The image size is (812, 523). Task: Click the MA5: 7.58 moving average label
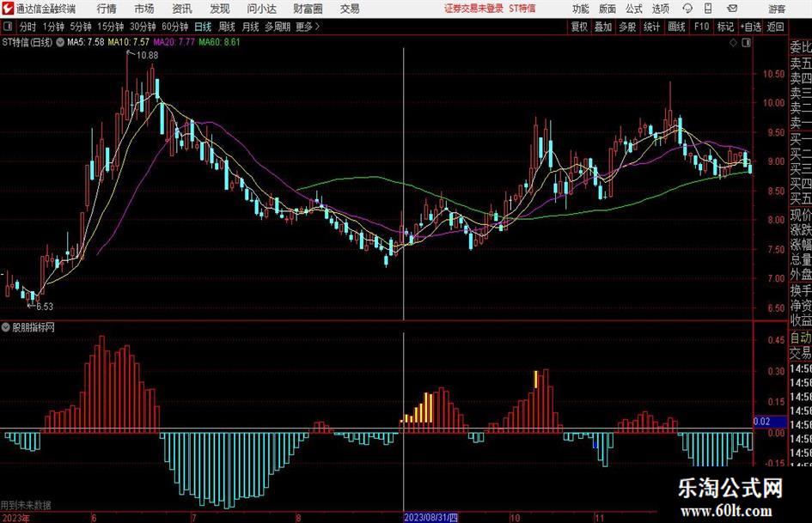85,42
